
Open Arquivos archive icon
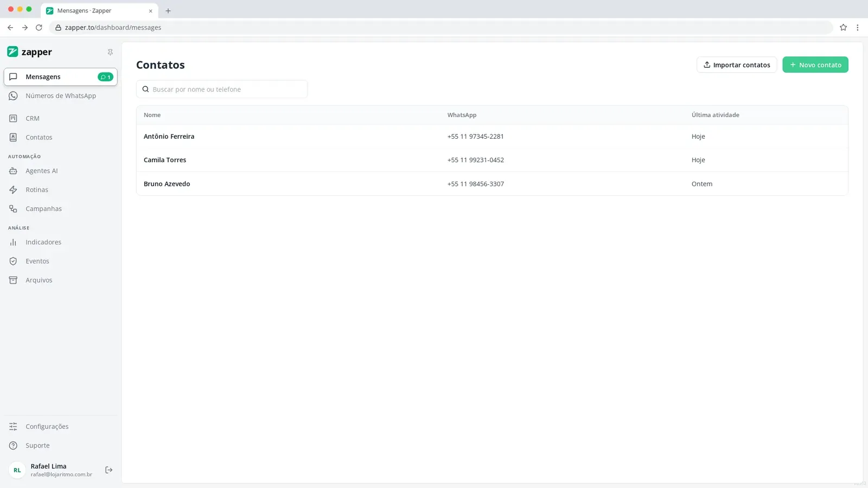pos(13,280)
